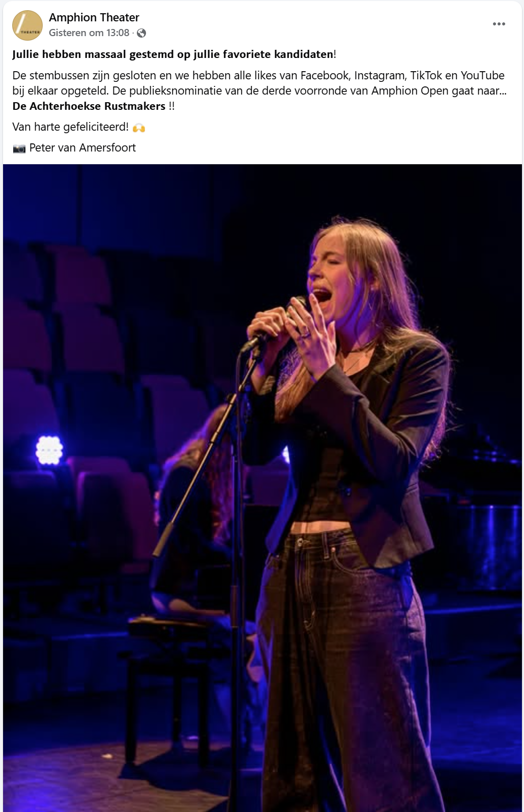Image resolution: width=524 pixels, height=812 pixels.
Task: Click the word TikTok in post text
Action: pyautogui.click(x=426, y=76)
